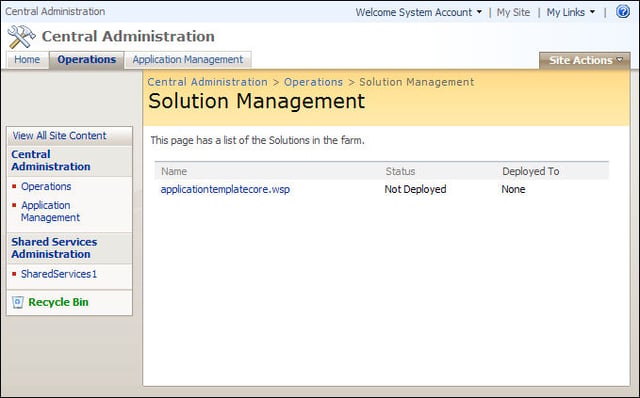Open the Site Actions menu

click(585, 60)
